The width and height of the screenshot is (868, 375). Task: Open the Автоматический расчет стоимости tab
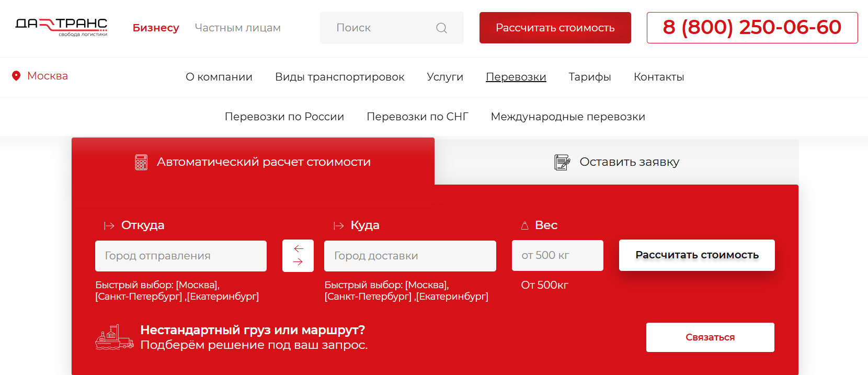253,162
